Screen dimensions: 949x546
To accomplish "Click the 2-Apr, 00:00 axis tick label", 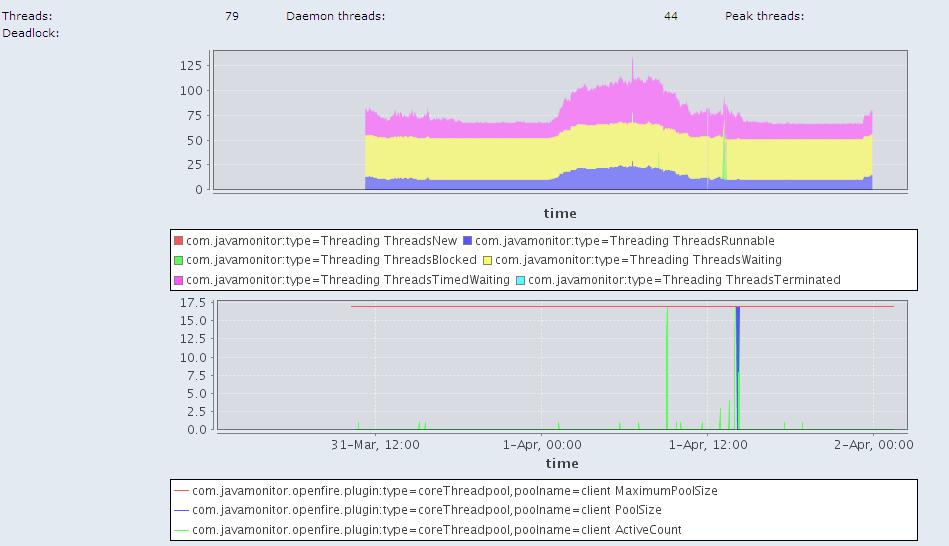I will [x=873, y=445].
